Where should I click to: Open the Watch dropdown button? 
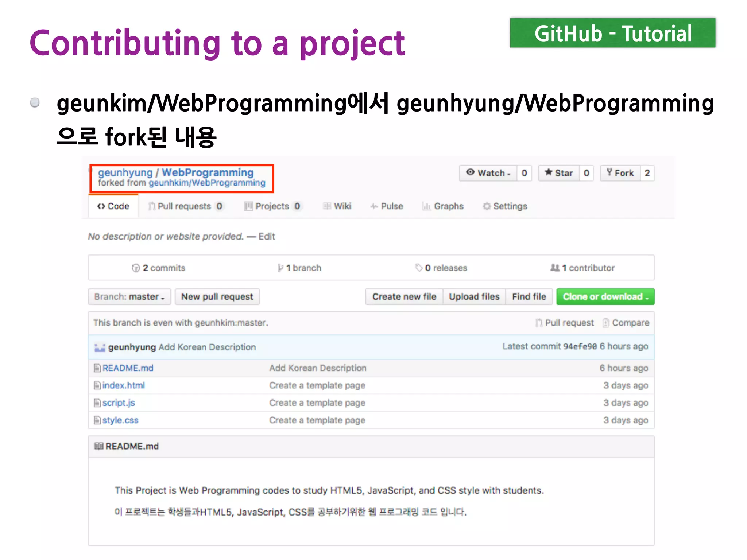(488, 173)
